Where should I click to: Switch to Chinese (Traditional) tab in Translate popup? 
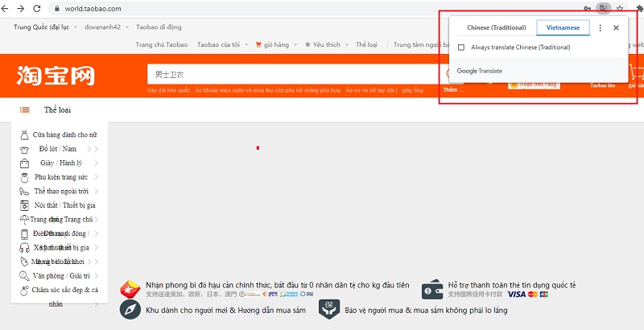[x=496, y=28]
